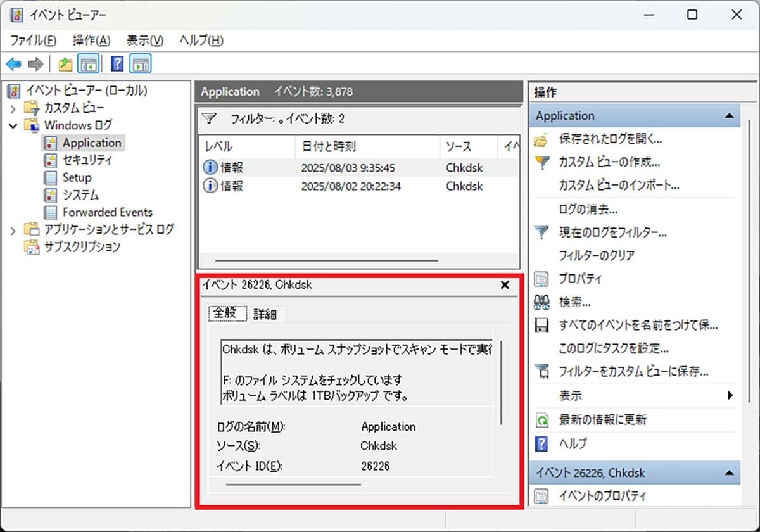Select the event dated 2025/08/02 20:22:34
Screen dimensions: 760x532
(359, 186)
